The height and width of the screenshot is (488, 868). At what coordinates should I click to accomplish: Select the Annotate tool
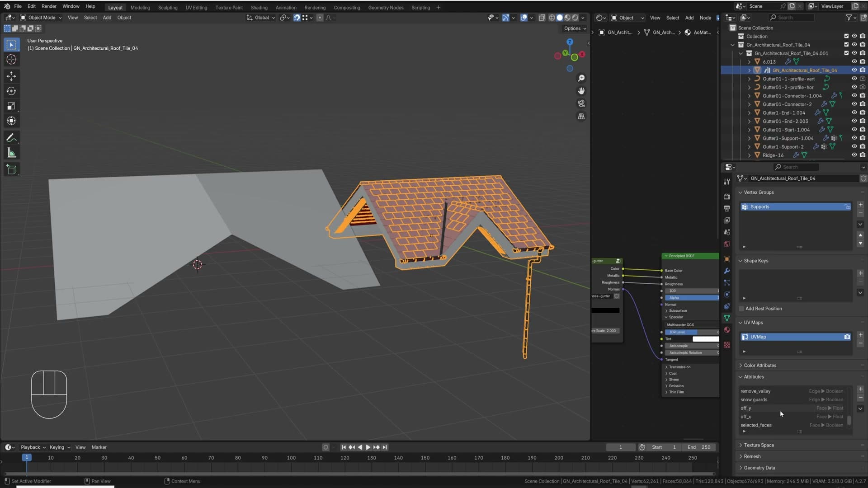point(11,138)
